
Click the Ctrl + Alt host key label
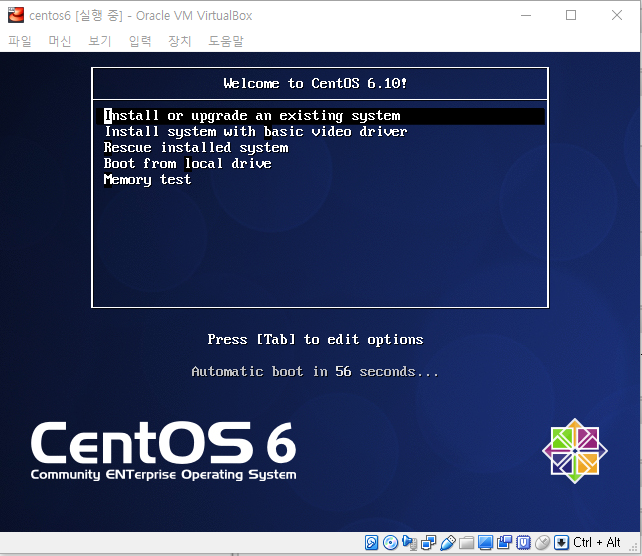597,542
